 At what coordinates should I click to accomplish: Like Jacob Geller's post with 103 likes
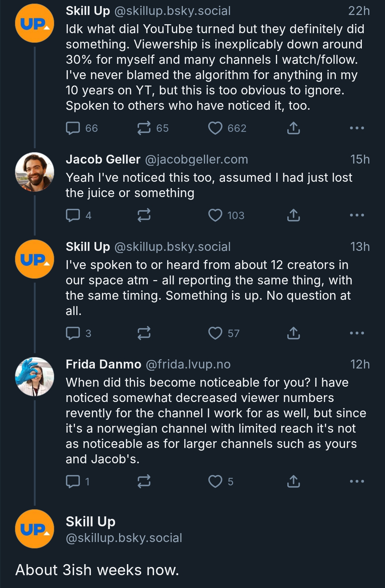pyautogui.click(x=215, y=215)
